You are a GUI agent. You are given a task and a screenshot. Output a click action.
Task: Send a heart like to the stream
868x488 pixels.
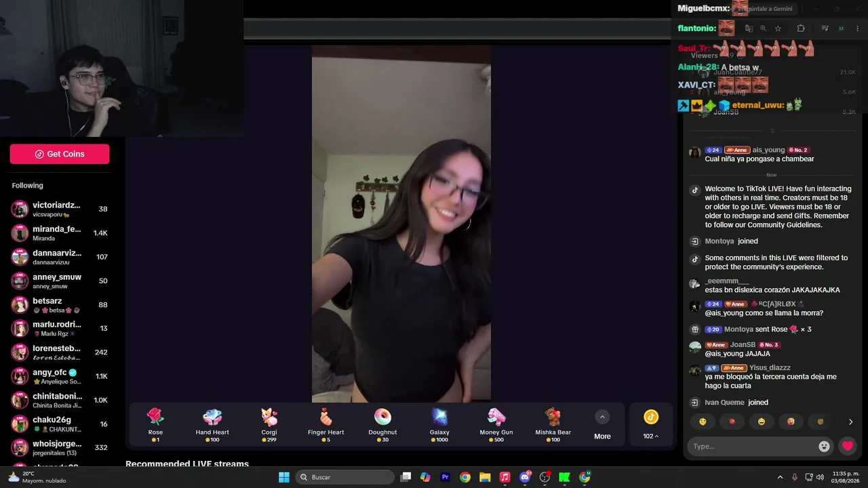[x=848, y=446]
